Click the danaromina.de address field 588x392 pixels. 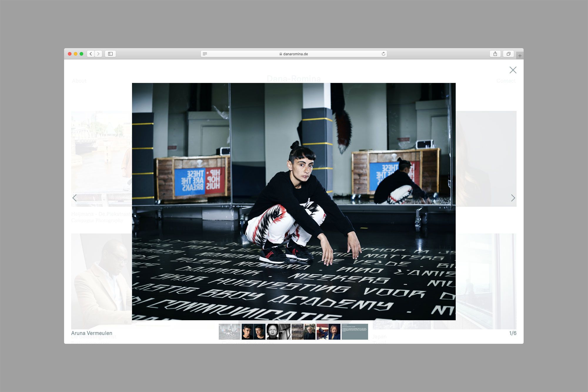pos(293,54)
